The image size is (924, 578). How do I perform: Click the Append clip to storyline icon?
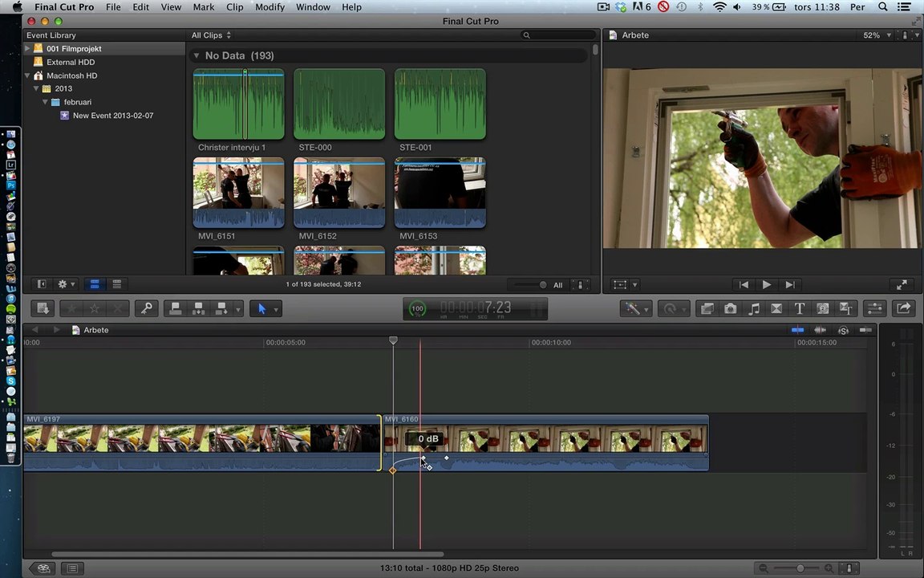pos(221,308)
